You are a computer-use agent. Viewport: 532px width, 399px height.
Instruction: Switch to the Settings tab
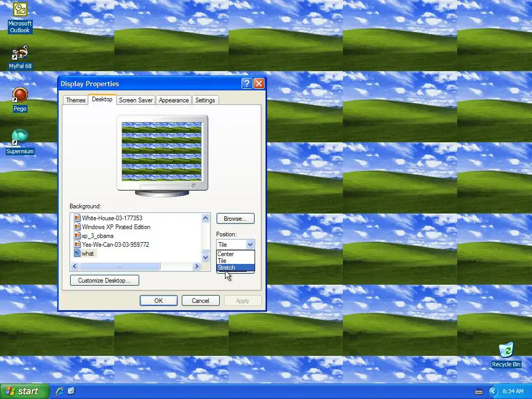205,100
